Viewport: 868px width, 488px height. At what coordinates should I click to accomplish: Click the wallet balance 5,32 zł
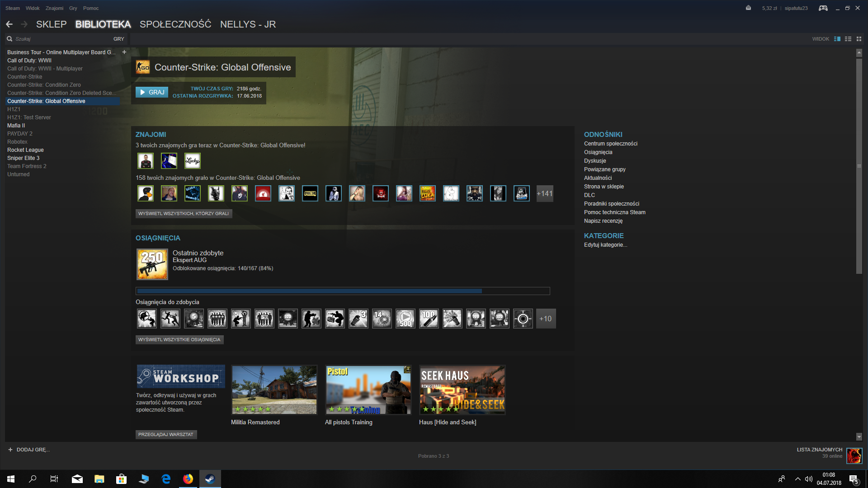tap(769, 8)
